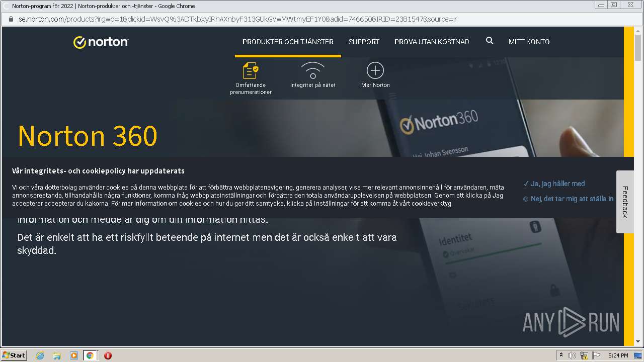Click the red Opera taskbar icon
This screenshot has width=644, height=362.
[108, 355]
